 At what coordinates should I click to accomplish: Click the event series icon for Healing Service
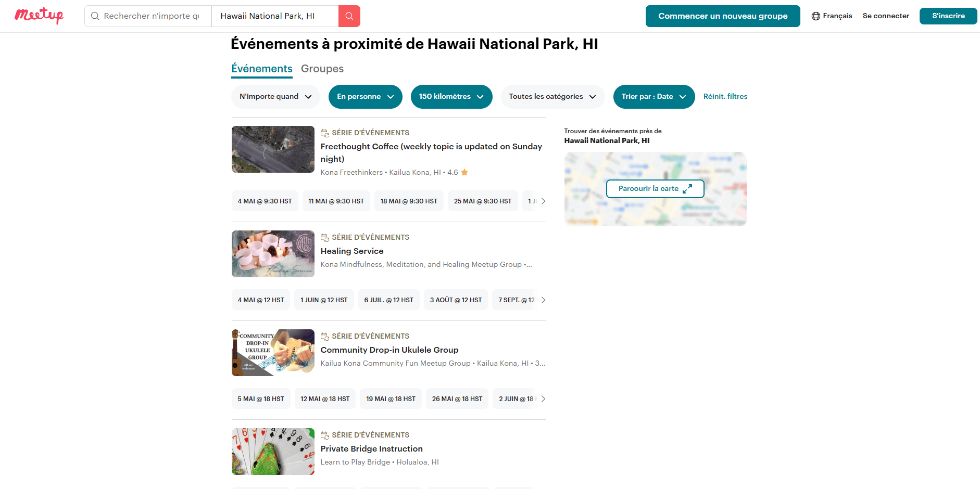(325, 238)
